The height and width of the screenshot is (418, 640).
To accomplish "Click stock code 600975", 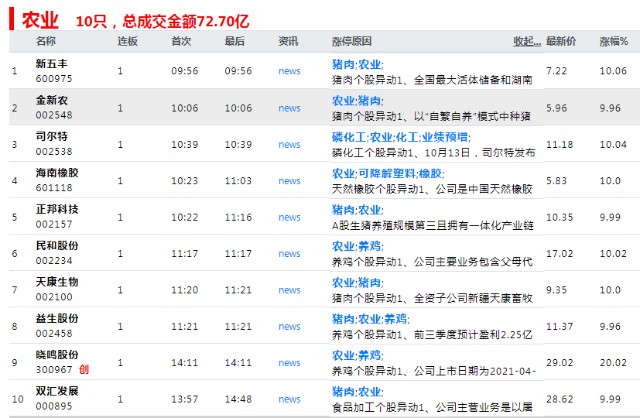I will 54,78.
